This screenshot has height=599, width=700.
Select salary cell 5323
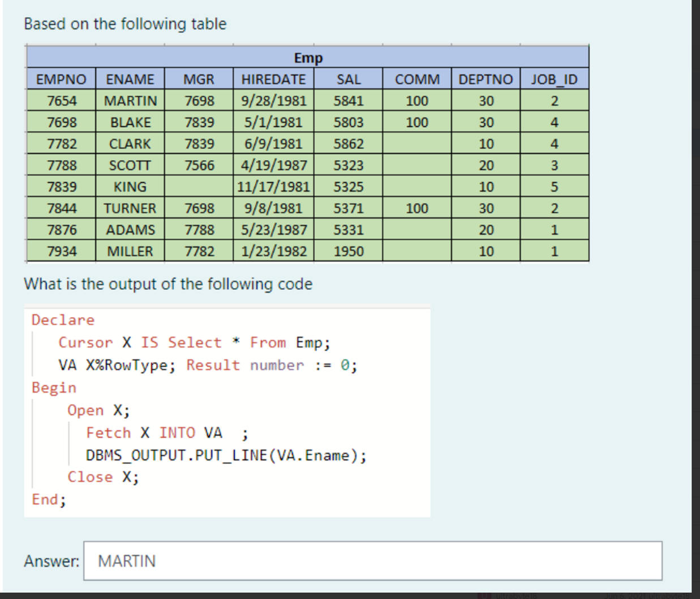tap(349, 165)
